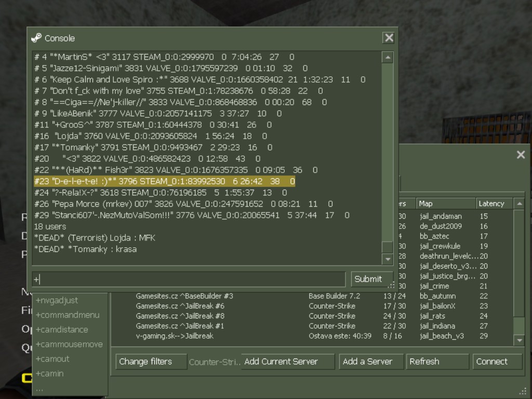This screenshot has width=532, height=399.
Task: Click jail_justice_brg... map entry
Action: pos(447,276)
